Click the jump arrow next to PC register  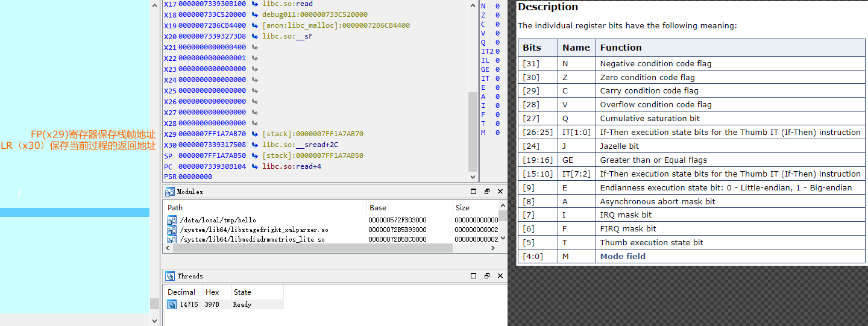[x=255, y=166]
